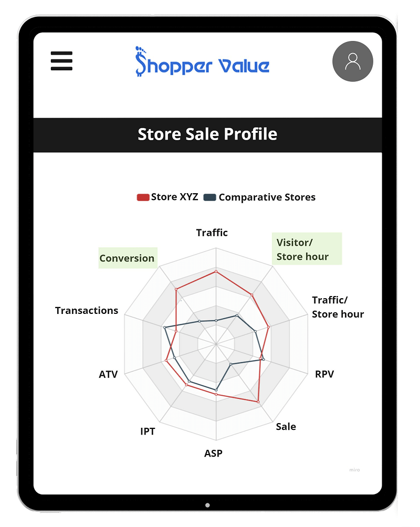The height and width of the screenshot is (527, 420).
Task: Click the RPV axis label
Action: (x=324, y=374)
